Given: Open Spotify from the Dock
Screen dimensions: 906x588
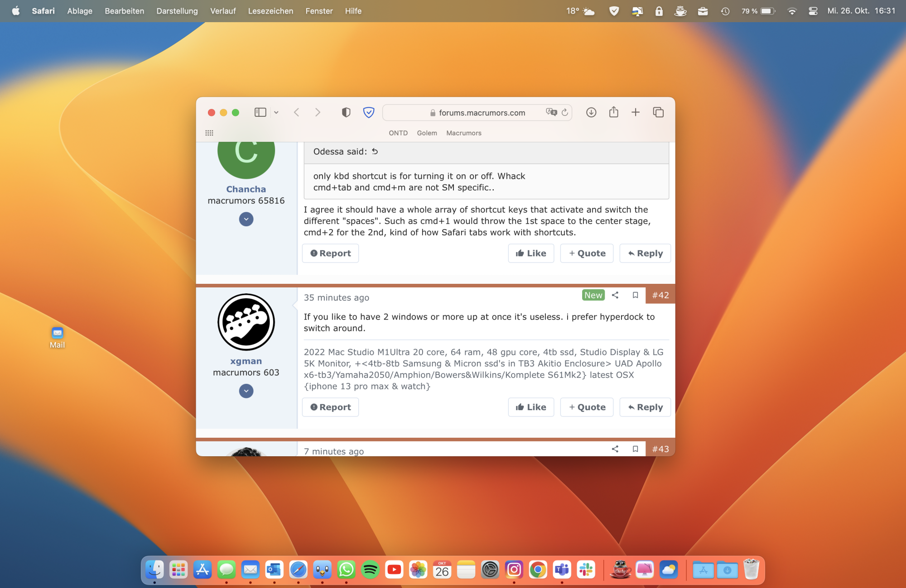Looking at the screenshot, I should (370, 569).
